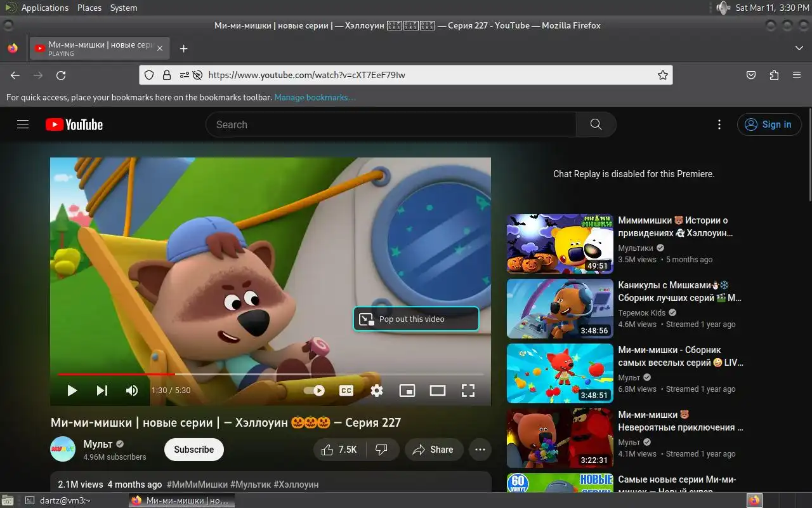Image resolution: width=812 pixels, height=508 pixels.
Task: Open Мимимишки Истории о привидениях title
Action: click(676, 227)
